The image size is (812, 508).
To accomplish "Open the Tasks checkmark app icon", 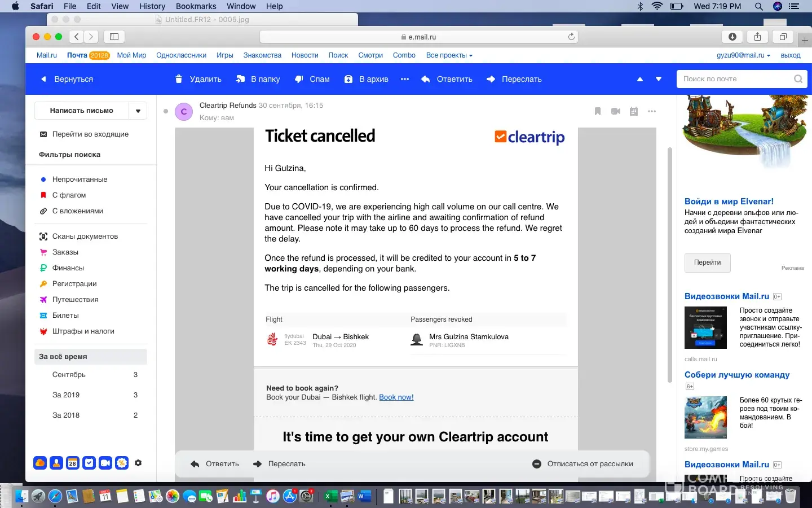I will point(89,463).
